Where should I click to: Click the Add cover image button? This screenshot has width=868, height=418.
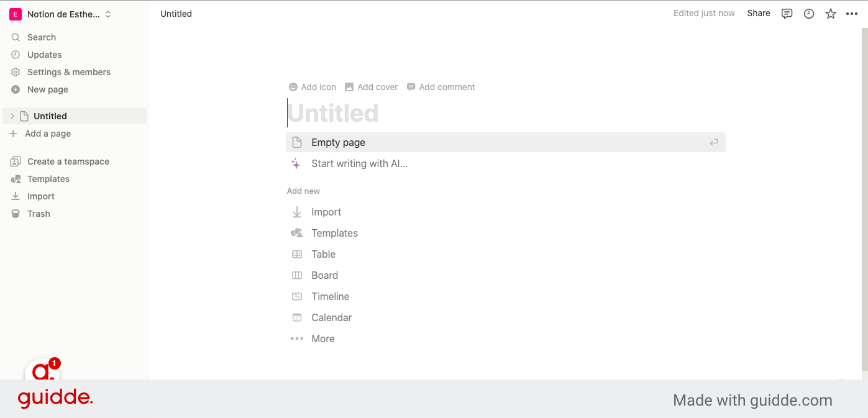[x=371, y=87]
